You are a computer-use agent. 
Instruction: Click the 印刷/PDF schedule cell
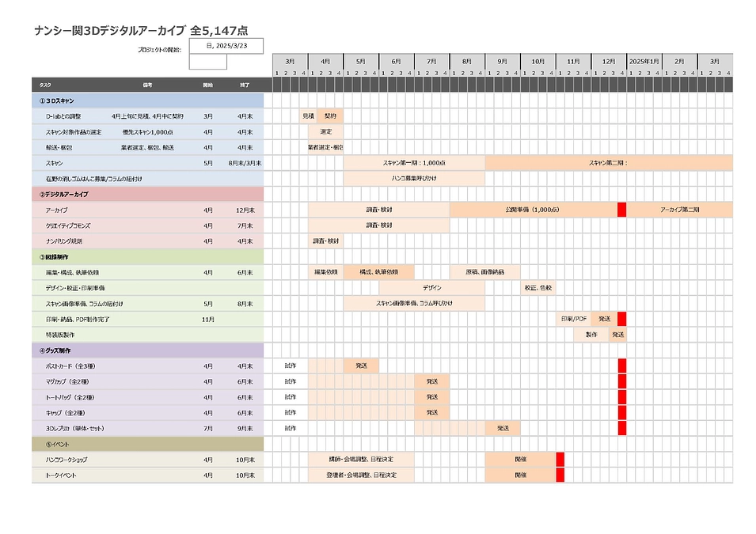[x=573, y=319]
